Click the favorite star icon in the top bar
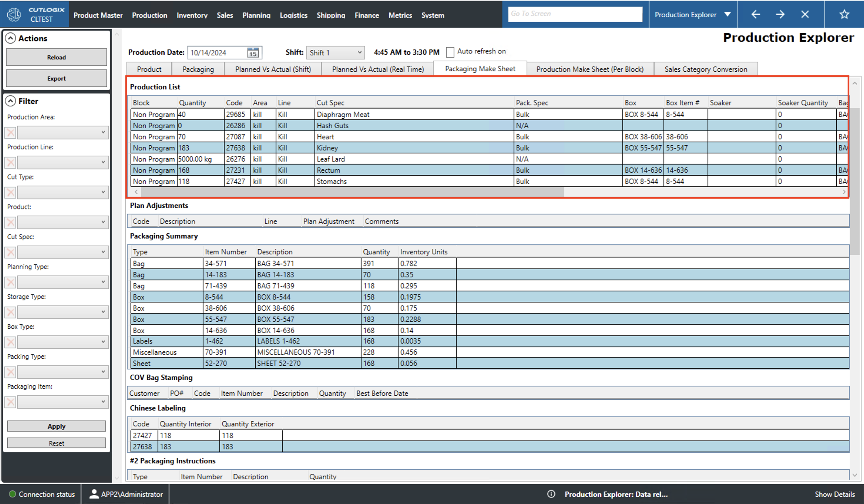The image size is (864, 504). click(844, 14)
